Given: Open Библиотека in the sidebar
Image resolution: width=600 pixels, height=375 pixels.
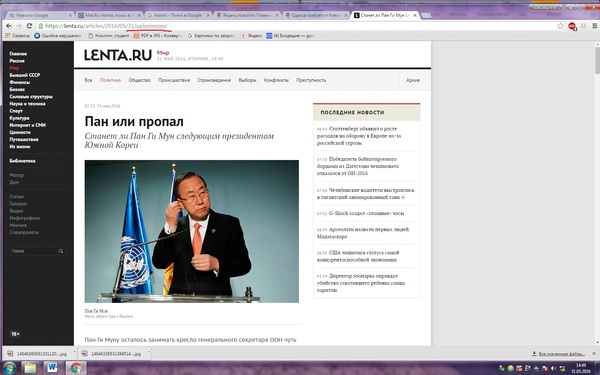Looking at the screenshot, I should 22,161.
